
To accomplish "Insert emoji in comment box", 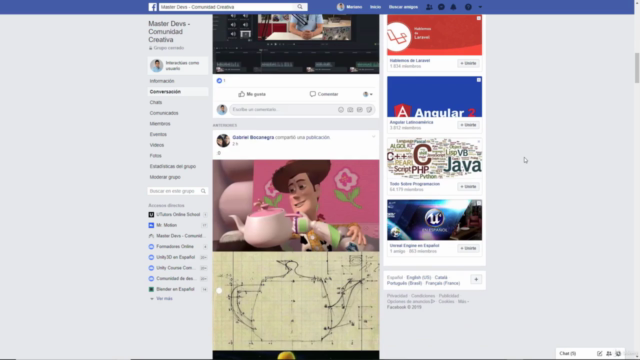I will coord(341,109).
